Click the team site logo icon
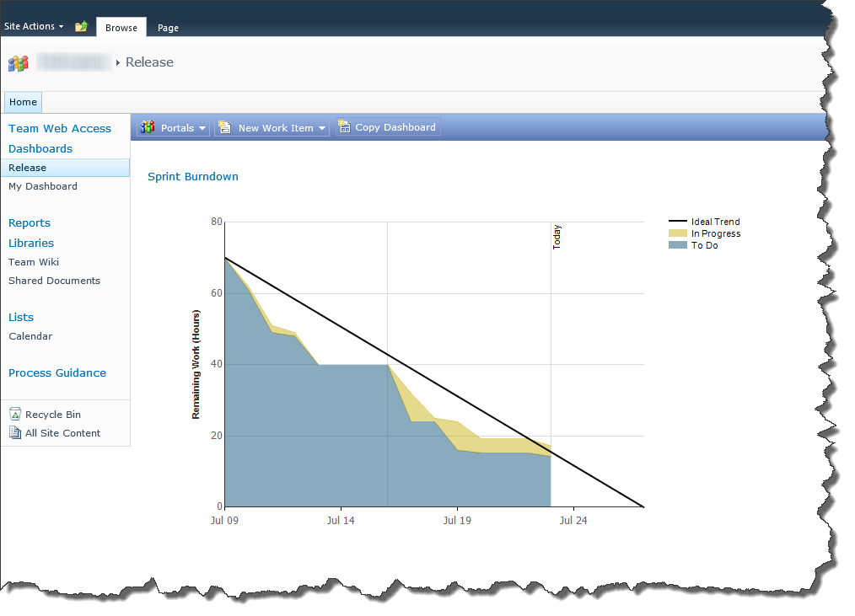Image resolution: width=855 pixels, height=616 pixels. click(19, 63)
